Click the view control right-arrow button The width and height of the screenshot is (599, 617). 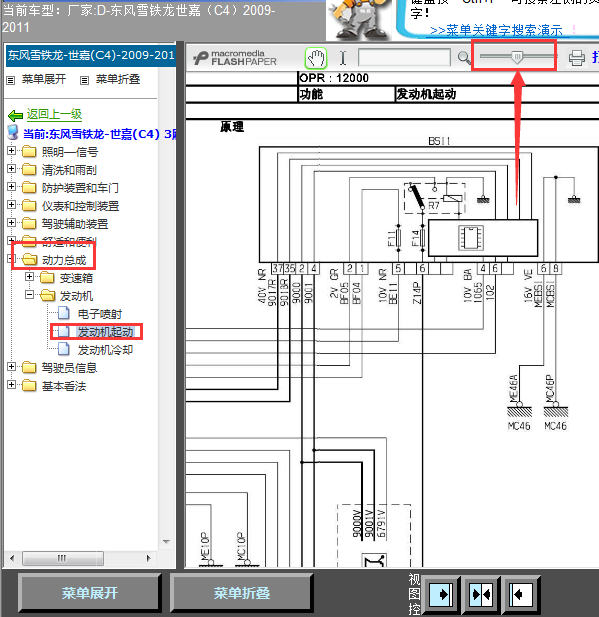tap(441, 594)
